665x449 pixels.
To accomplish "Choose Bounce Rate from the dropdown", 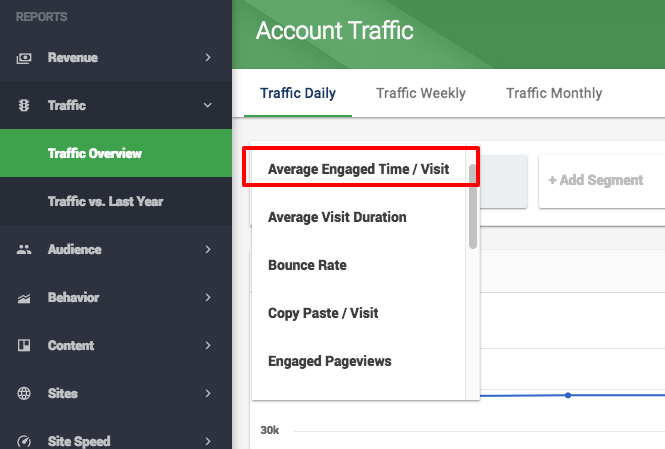I will click(358, 265).
